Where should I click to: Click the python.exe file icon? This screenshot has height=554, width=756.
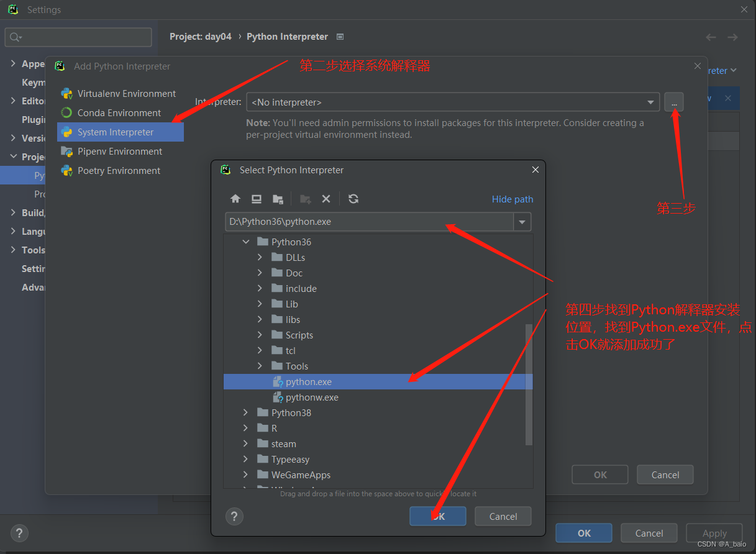(278, 382)
